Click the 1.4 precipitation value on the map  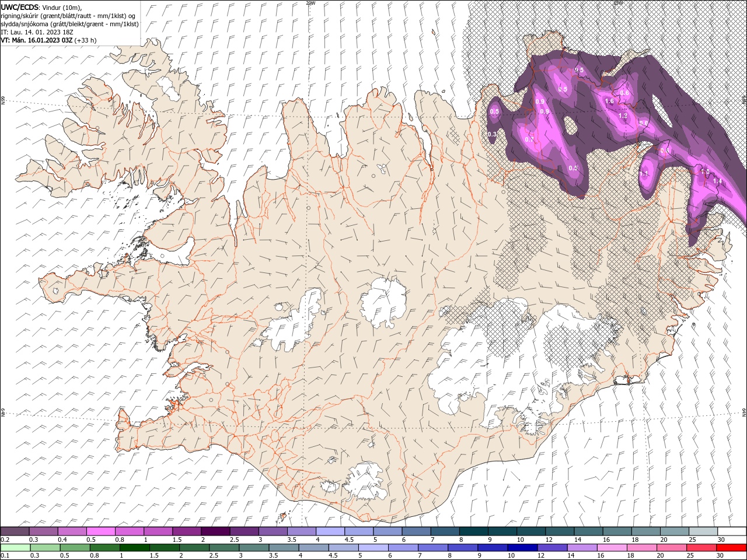[717, 181]
